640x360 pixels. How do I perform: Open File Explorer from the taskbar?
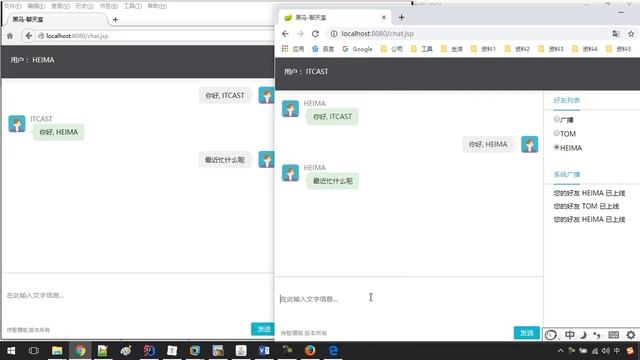pyautogui.click(x=57, y=351)
